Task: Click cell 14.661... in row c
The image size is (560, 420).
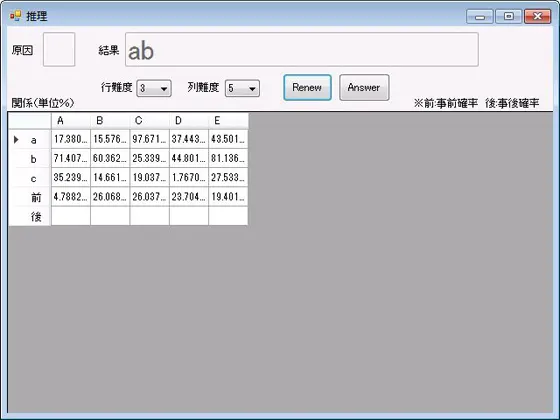Action: [x=110, y=178]
